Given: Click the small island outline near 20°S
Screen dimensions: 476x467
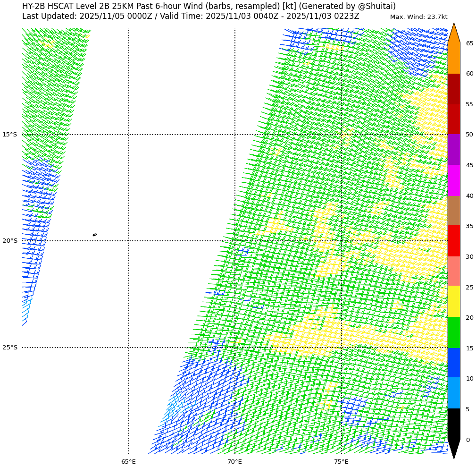Looking at the screenshot, I should [95, 235].
